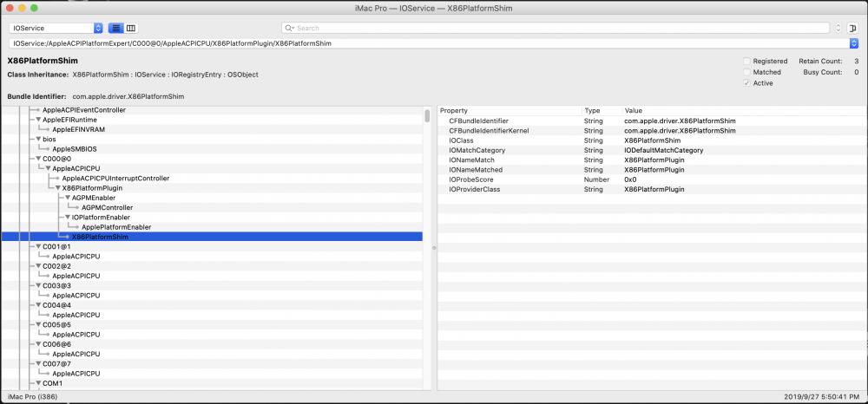Click the IODefaultMatchCategory value
The height and width of the screenshot is (404, 868).
coord(663,150)
